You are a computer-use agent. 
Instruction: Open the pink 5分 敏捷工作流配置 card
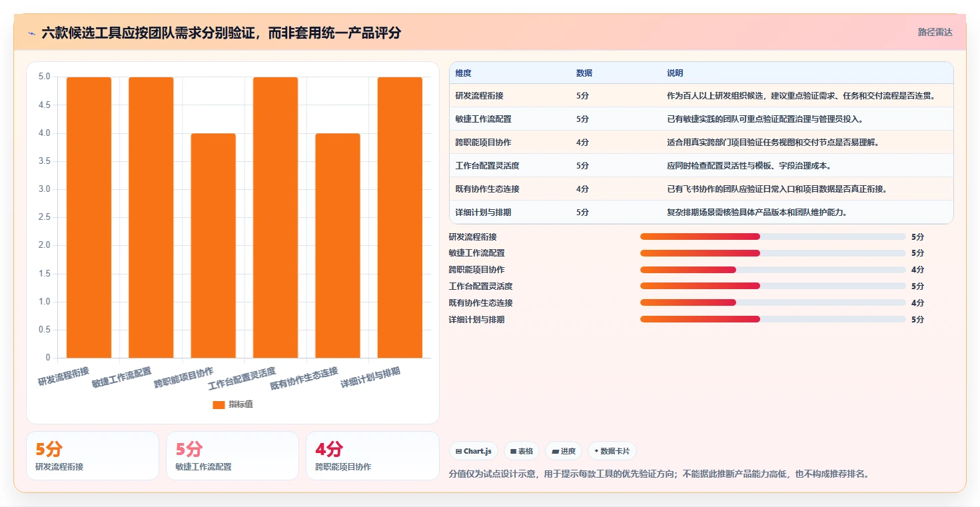click(233, 456)
